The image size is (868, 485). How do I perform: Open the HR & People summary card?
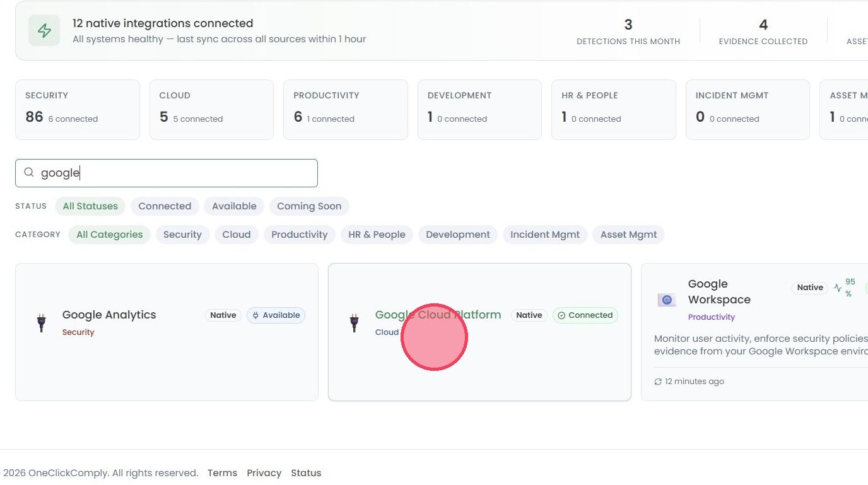614,110
